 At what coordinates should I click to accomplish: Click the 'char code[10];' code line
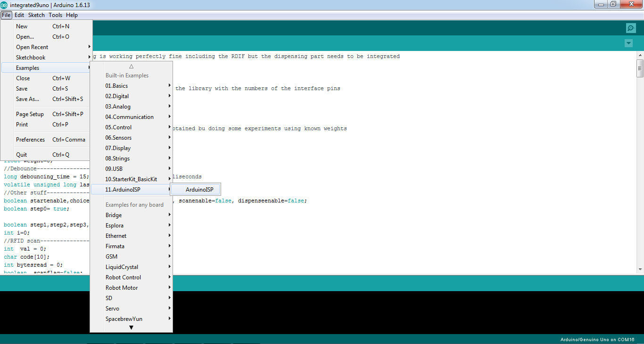point(26,257)
